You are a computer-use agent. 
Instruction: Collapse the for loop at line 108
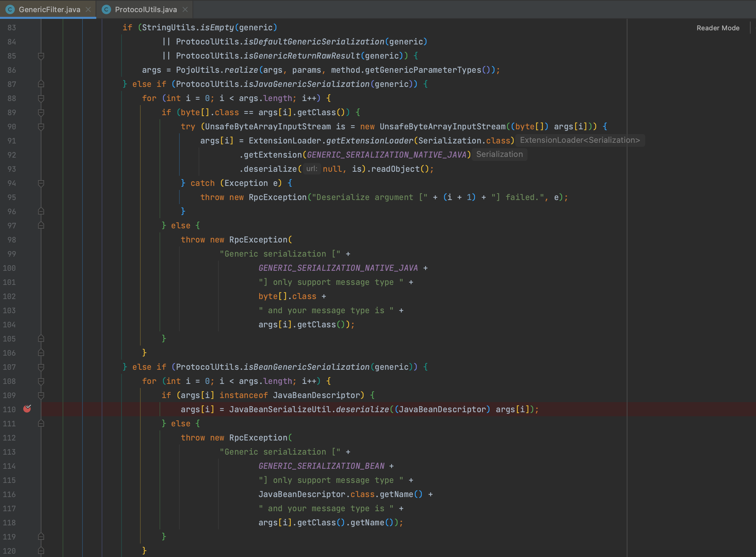click(41, 381)
